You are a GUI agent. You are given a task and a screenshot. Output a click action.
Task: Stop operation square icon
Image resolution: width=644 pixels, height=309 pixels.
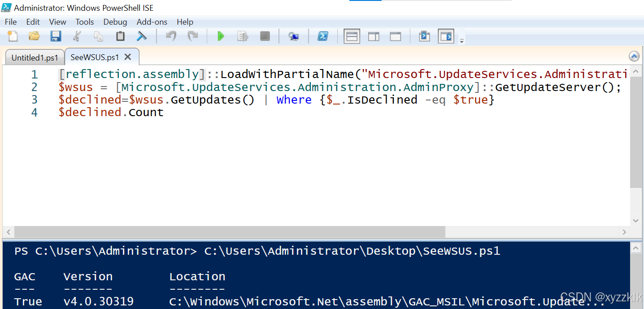pyautogui.click(x=265, y=36)
